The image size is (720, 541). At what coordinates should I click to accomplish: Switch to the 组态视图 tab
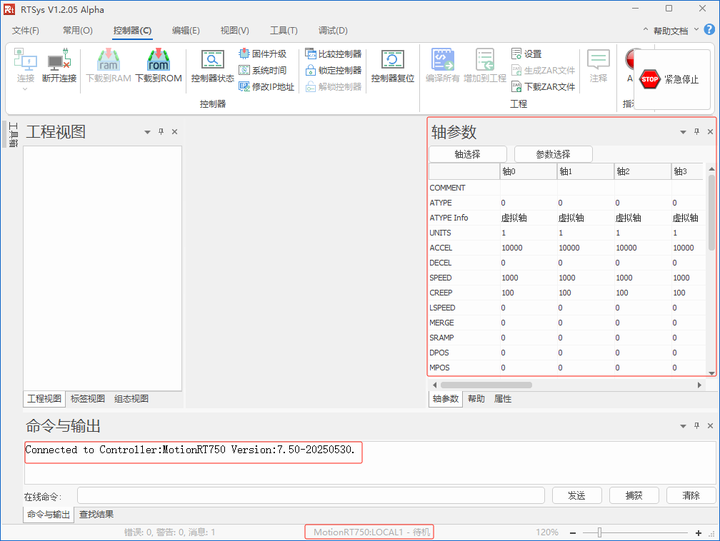tap(131, 399)
